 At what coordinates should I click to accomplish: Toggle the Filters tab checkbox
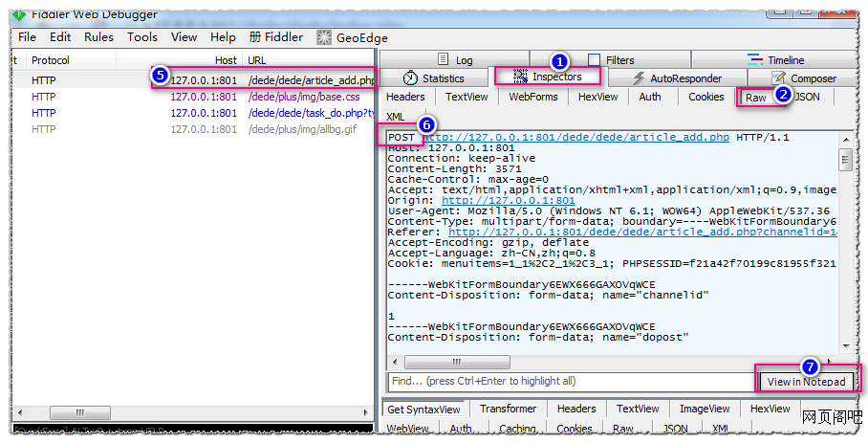pyautogui.click(x=594, y=60)
